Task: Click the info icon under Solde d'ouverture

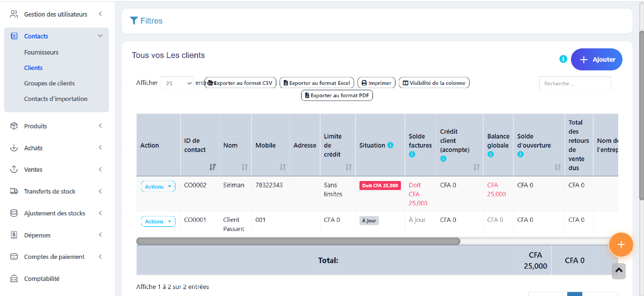Action: 521,154
